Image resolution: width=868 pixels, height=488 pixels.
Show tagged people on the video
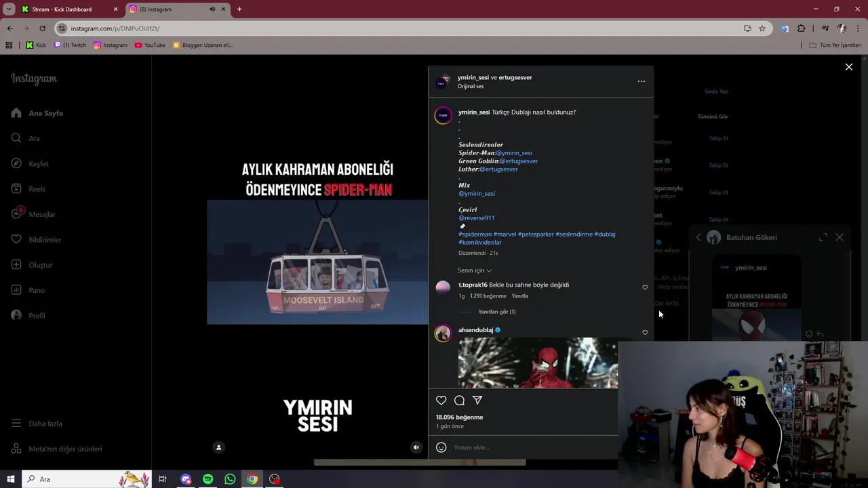click(218, 447)
